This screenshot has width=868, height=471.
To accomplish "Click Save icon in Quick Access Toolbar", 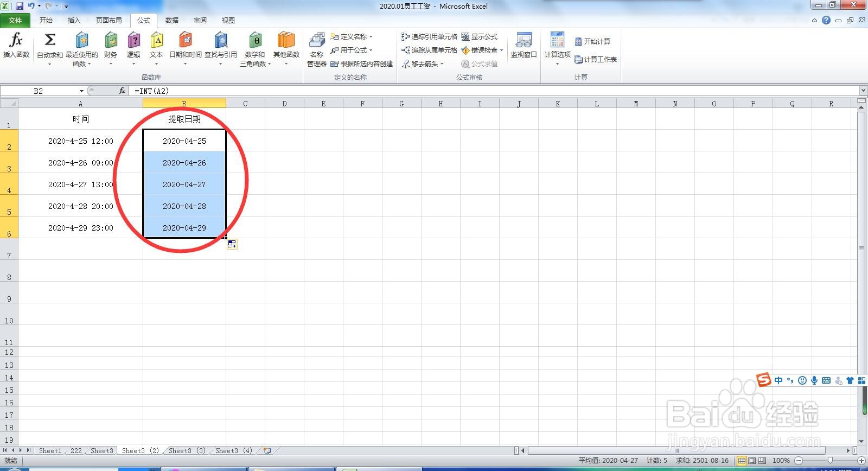I will coord(20,6).
